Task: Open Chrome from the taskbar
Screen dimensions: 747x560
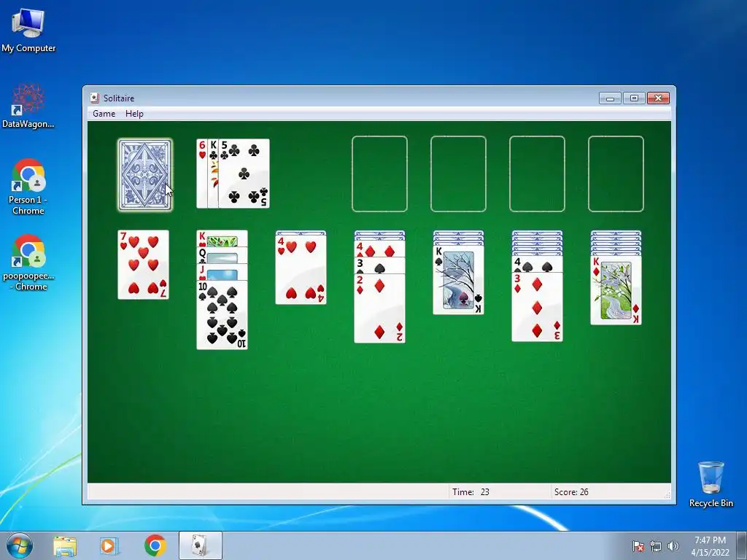Action: [155, 545]
